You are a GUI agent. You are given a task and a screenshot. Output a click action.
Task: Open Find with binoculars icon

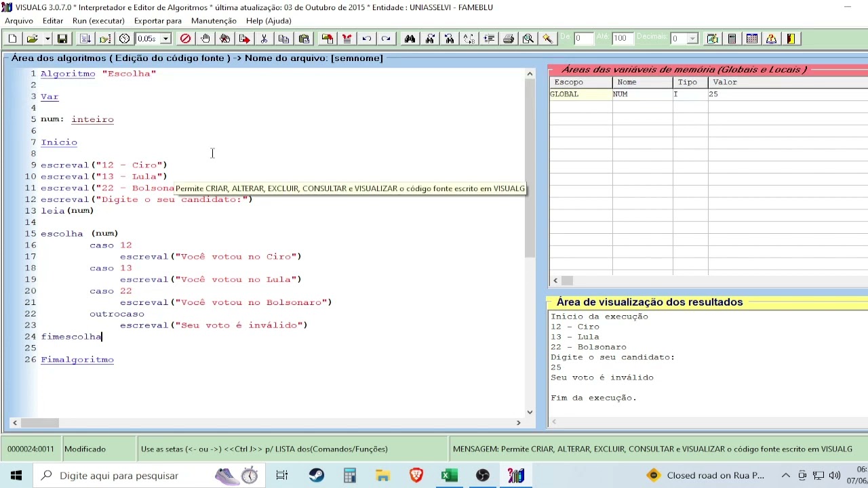pos(410,39)
